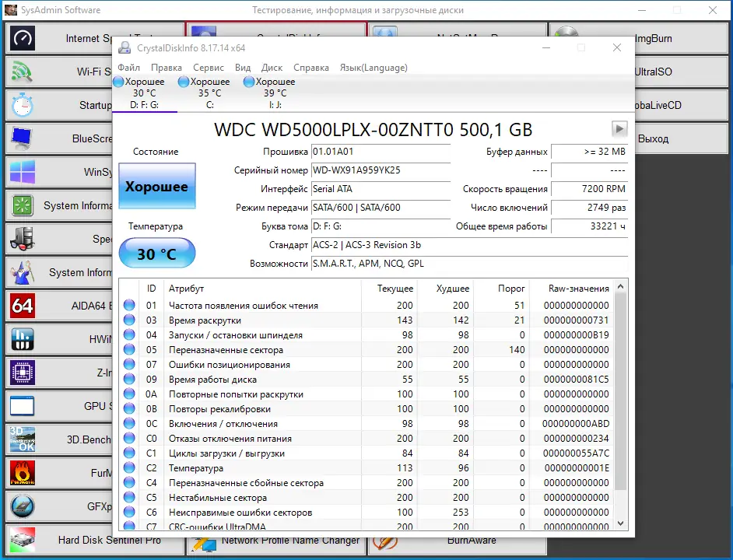Click the Wi-Fi scanner icon in sidebar
Viewport: 733px width, 560px height.
[22, 72]
